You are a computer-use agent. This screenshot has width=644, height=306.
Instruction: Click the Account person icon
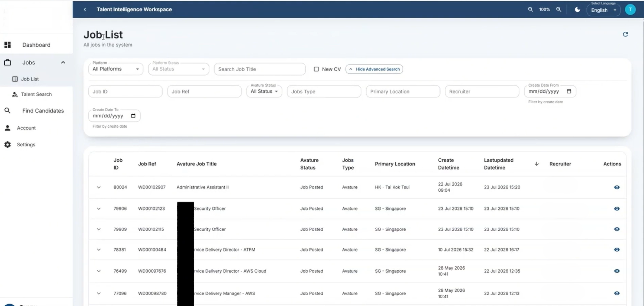coord(7,128)
